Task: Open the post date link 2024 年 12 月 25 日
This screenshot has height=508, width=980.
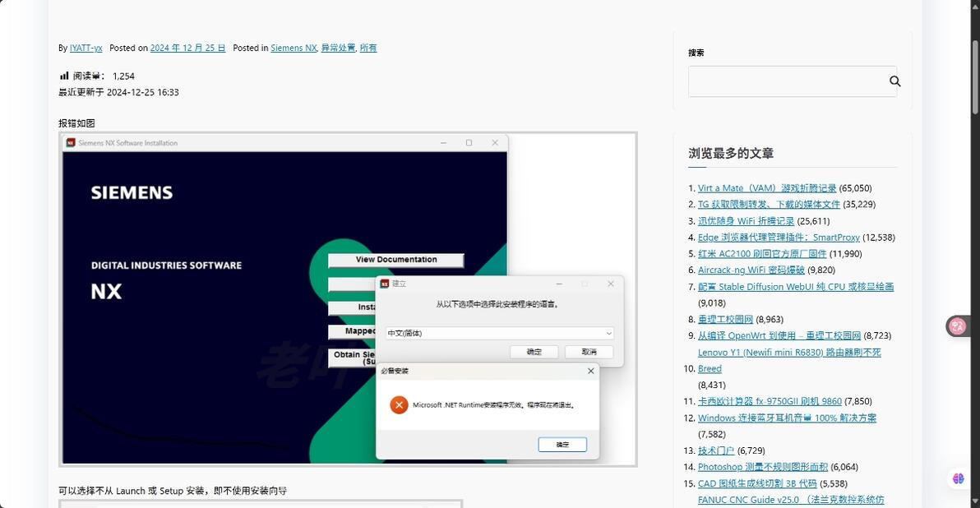Action: tap(187, 48)
